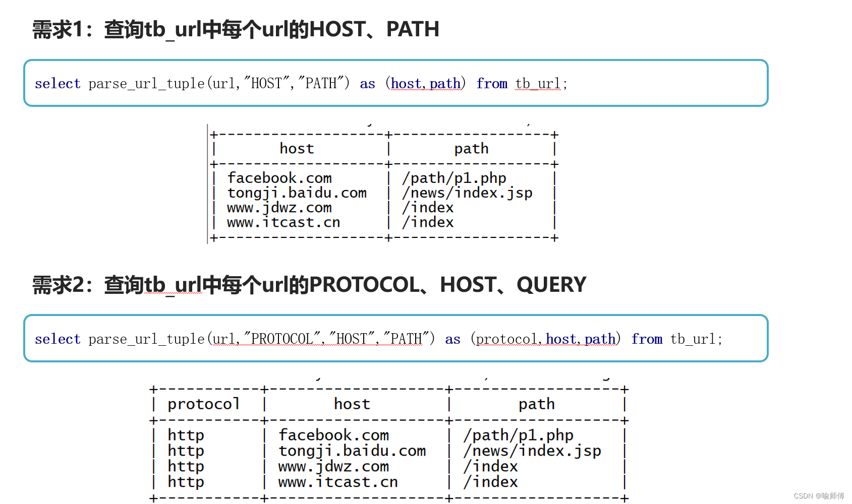Screen dimensions: 852x504
Task: Click 'www.jdwz.com' in the first result table
Action: (279, 208)
